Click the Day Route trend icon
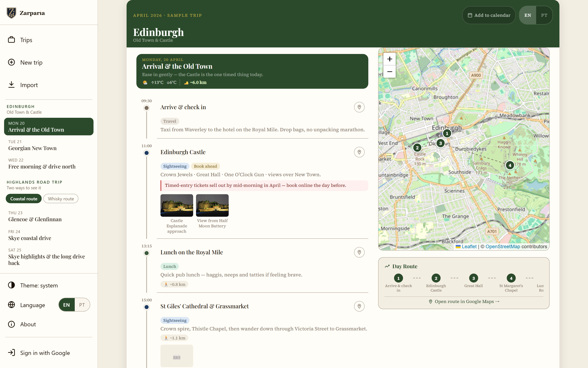Viewport: 588px width, 368px height. click(387, 266)
